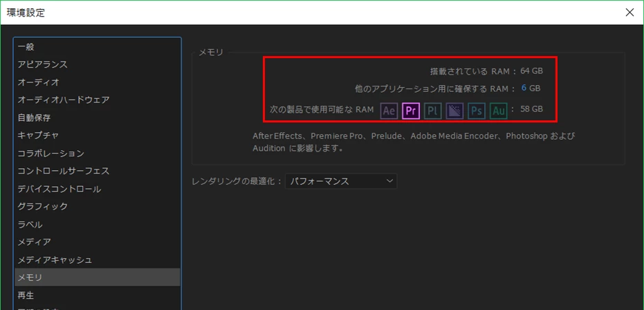
Task: Open the コラボレーション settings
Action: coord(98,153)
